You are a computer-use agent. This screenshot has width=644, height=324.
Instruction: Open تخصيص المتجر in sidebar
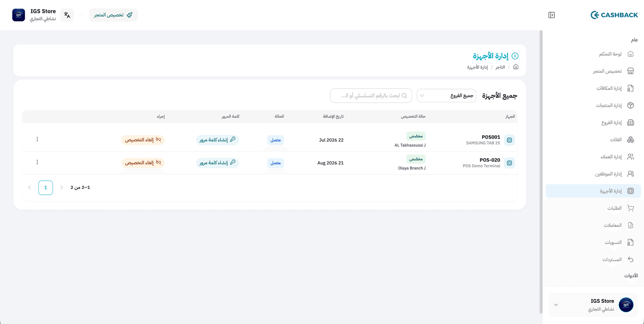pyautogui.click(x=593, y=71)
